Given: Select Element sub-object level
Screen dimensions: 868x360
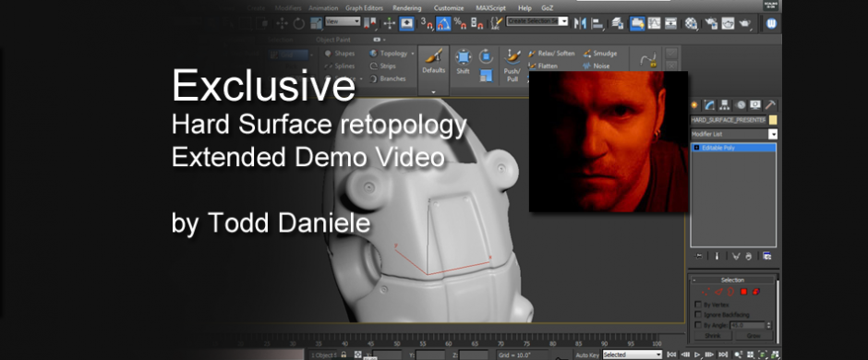Looking at the screenshot, I should 756,292.
